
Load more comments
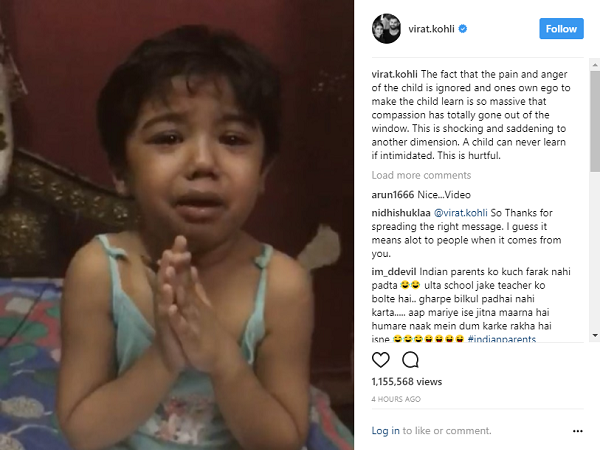tap(421, 175)
